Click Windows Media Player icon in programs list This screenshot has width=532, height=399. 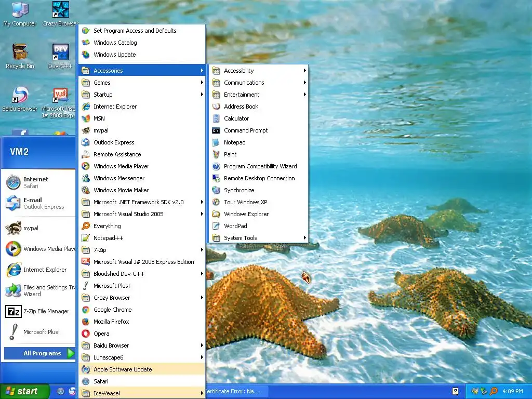pyautogui.click(x=86, y=166)
